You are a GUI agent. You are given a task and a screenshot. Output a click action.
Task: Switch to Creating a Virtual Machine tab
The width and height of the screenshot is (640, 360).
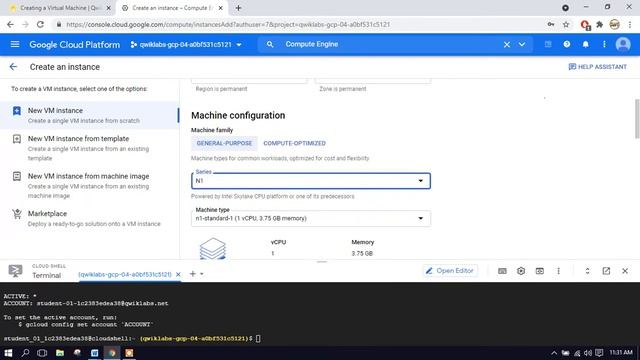tap(60, 8)
